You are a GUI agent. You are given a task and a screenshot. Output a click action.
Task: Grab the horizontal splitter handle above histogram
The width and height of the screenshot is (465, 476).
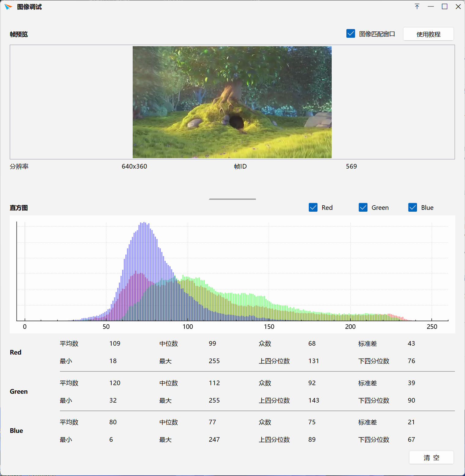click(x=232, y=199)
